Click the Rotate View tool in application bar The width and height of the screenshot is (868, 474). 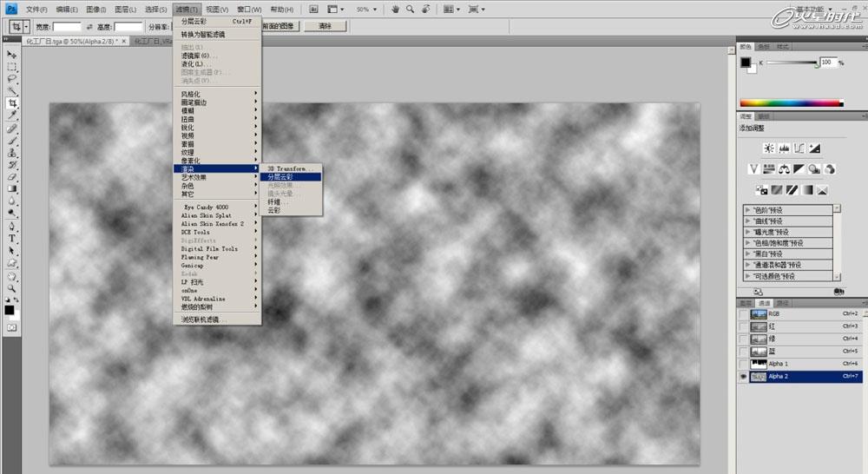coord(425,9)
